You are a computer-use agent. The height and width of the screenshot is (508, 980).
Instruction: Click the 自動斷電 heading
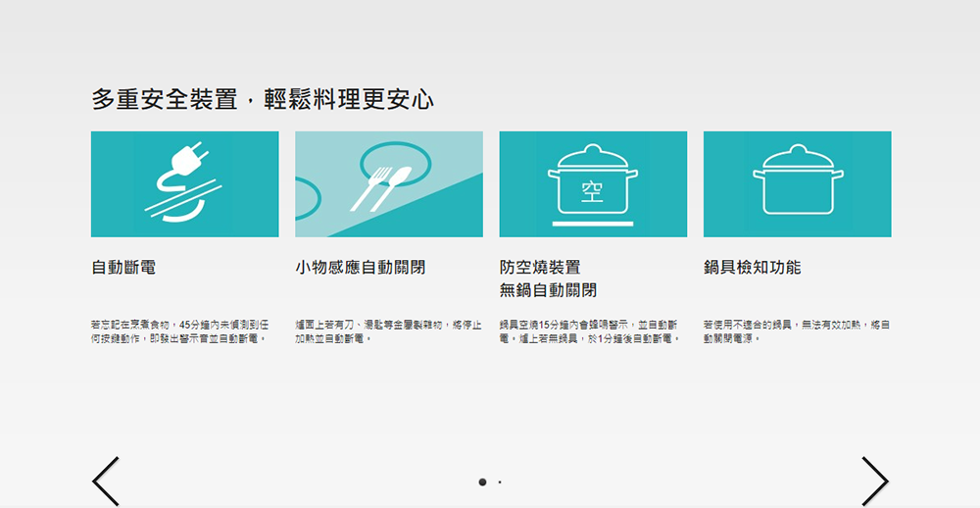[123, 267]
